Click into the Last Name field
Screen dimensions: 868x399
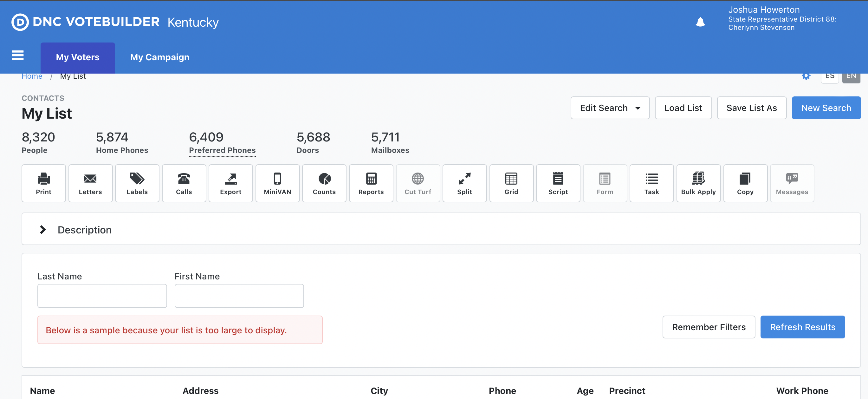pyautogui.click(x=102, y=296)
